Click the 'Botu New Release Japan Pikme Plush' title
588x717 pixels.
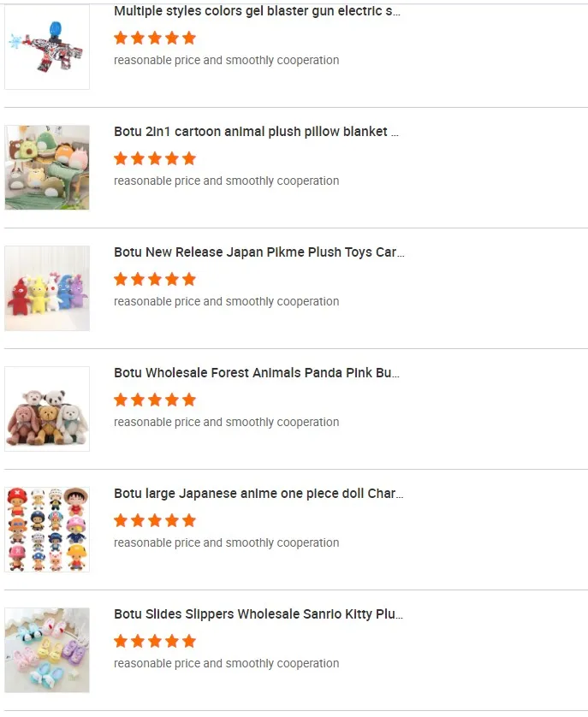(258, 252)
